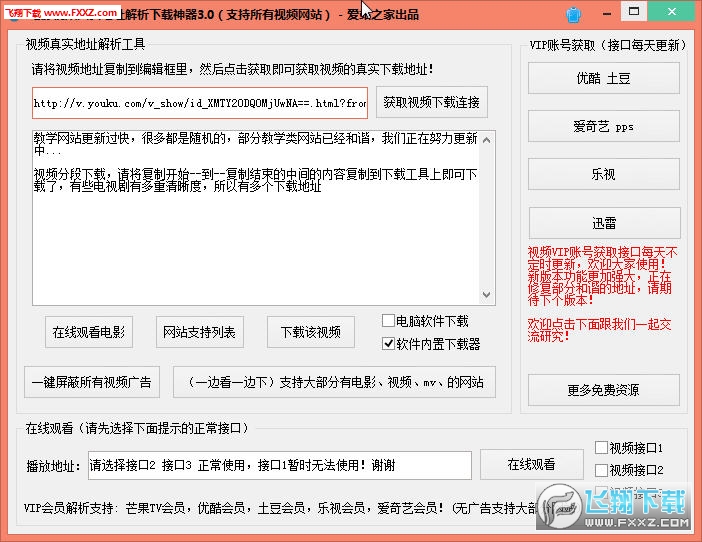Enable the 电脑软件下载 checkbox
The height and width of the screenshot is (542, 702).
point(389,322)
